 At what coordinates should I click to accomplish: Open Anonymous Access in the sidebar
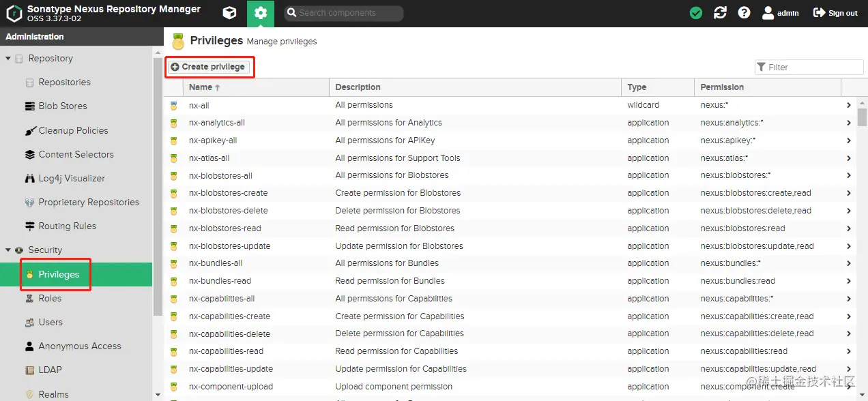click(80, 346)
